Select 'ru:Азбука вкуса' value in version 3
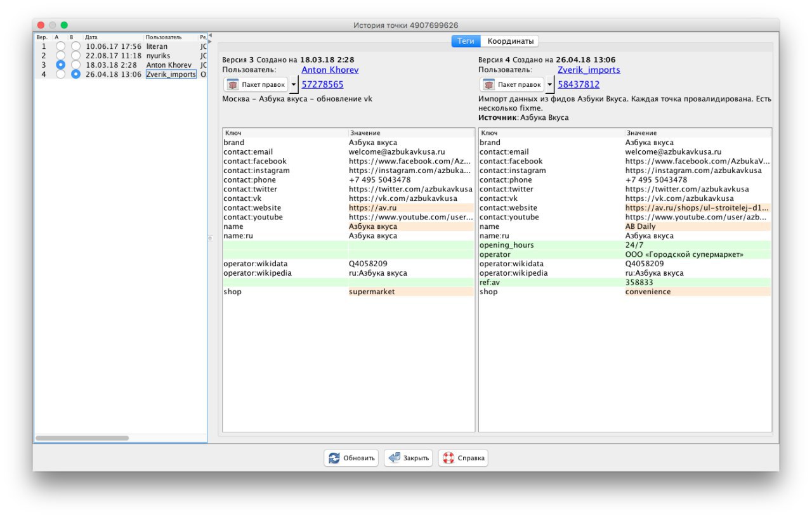The image size is (812, 518). pyautogui.click(x=410, y=273)
